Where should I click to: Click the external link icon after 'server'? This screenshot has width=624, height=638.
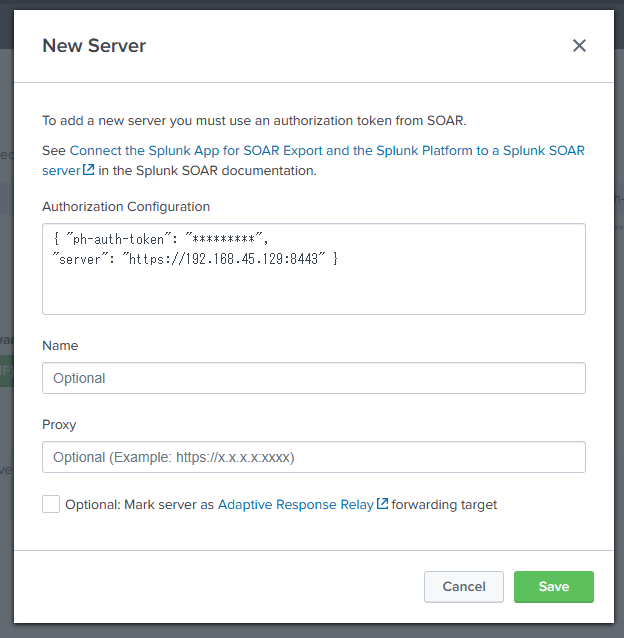point(89,169)
